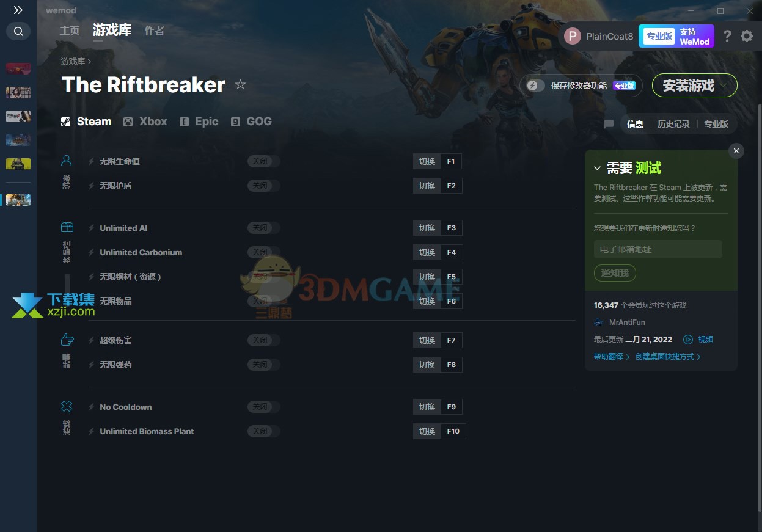Close the 需要测试 info panel

point(736,151)
